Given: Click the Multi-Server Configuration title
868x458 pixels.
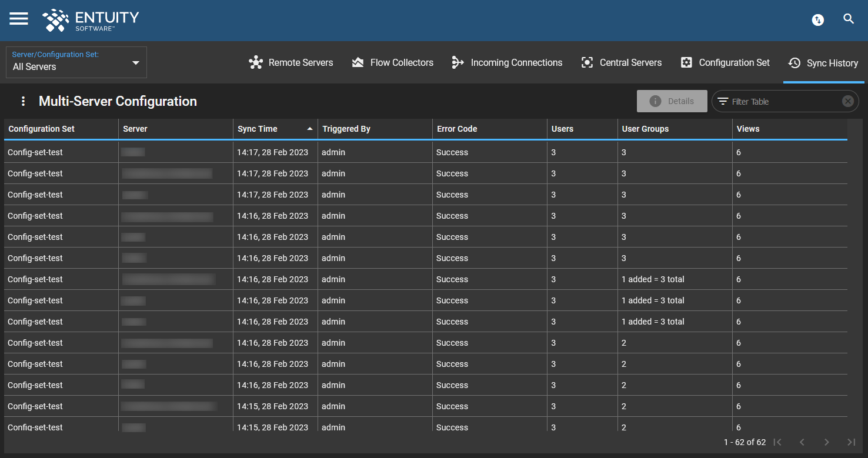Looking at the screenshot, I should click(118, 101).
